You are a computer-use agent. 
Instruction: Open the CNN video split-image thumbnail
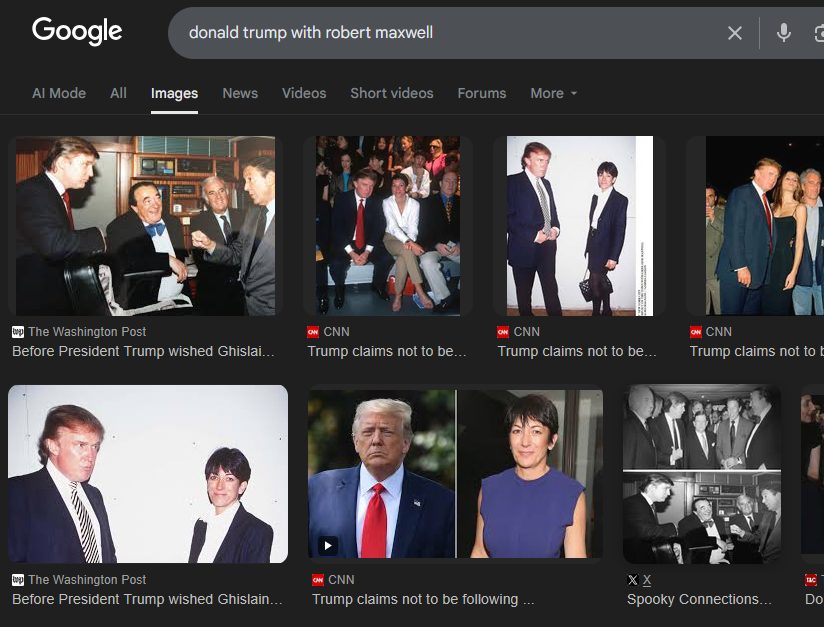click(455, 474)
